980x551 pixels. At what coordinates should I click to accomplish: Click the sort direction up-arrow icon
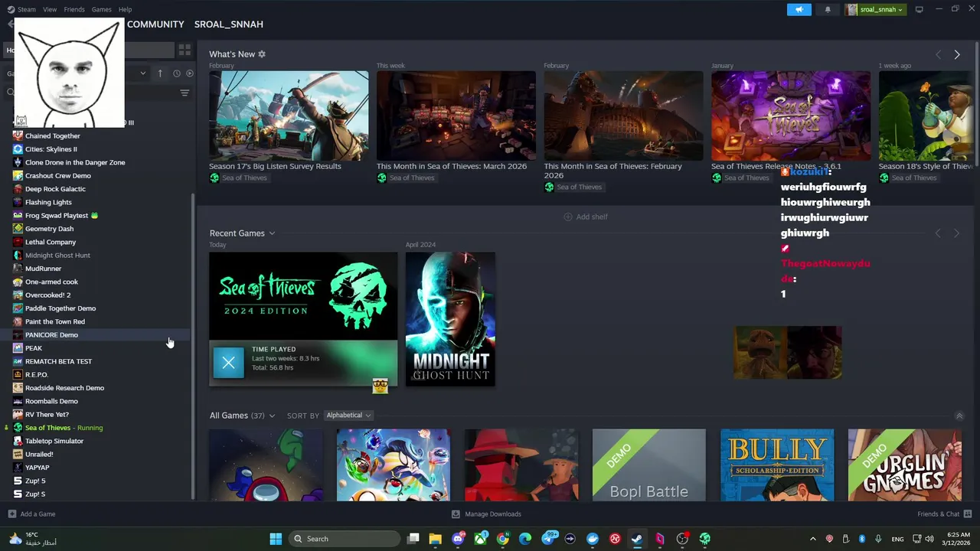[160, 73]
